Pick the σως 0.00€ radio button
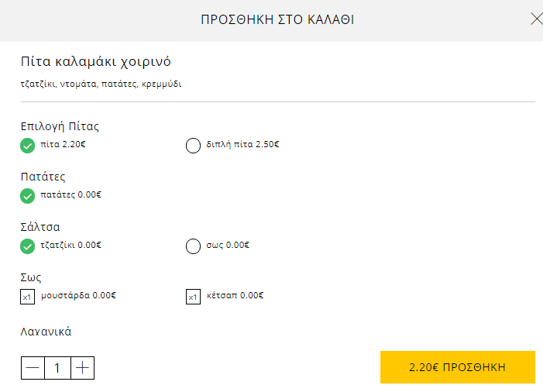This screenshot has width=543, height=392. (193, 246)
